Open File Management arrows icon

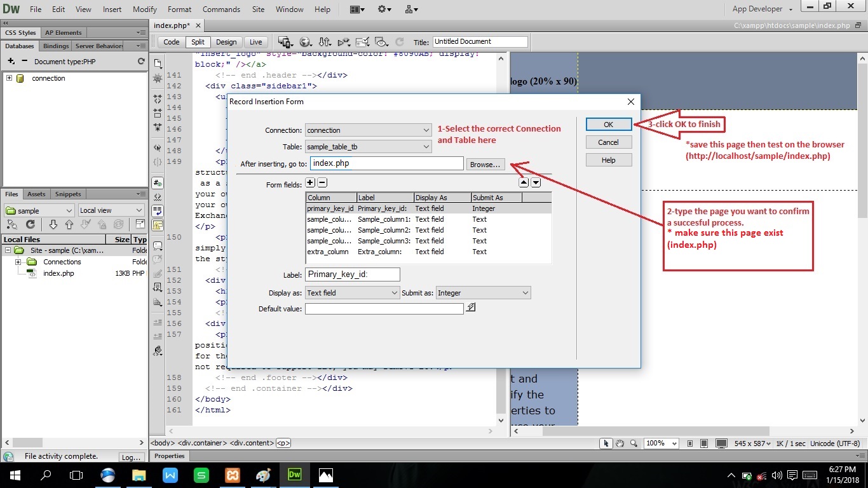click(x=324, y=42)
